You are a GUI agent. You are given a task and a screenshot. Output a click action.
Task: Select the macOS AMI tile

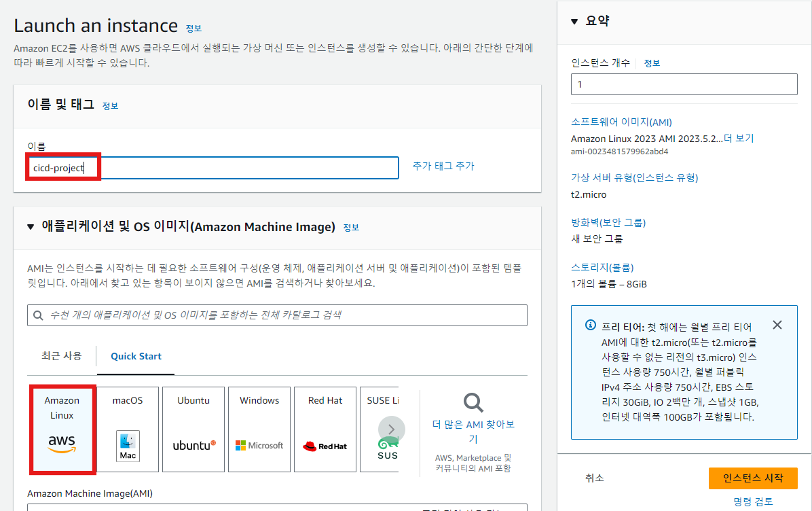(128, 429)
